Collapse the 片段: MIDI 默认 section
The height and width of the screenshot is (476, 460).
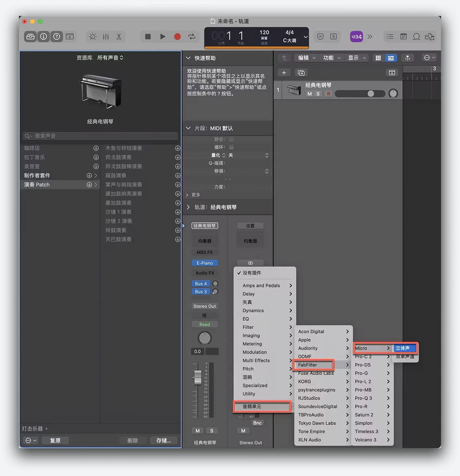click(x=188, y=128)
